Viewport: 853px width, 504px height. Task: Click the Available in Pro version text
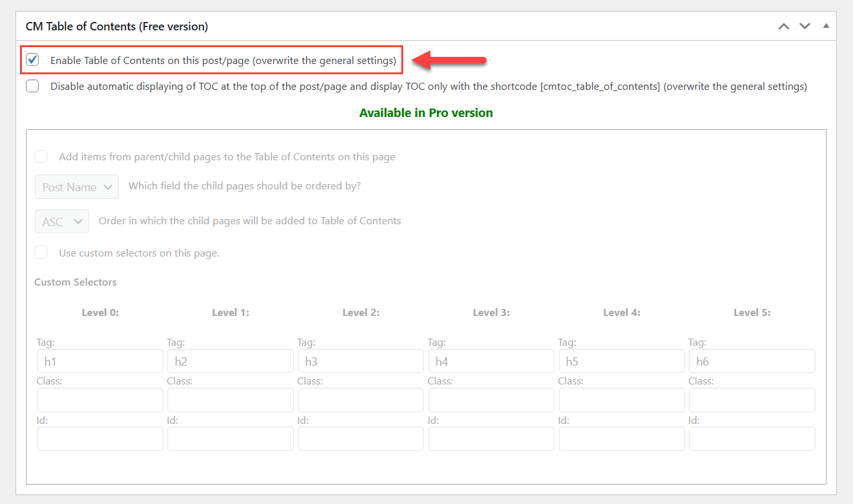click(x=426, y=112)
